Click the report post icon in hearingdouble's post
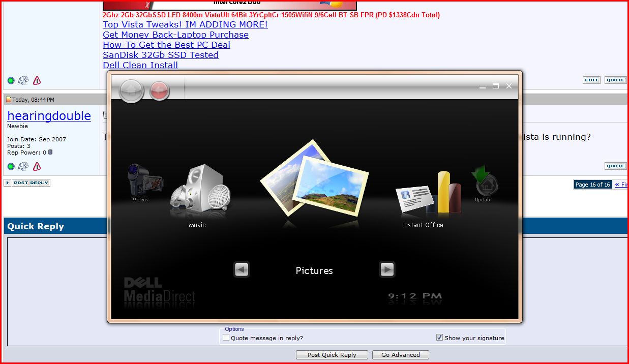The width and height of the screenshot is (629, 364). point(37,166)
